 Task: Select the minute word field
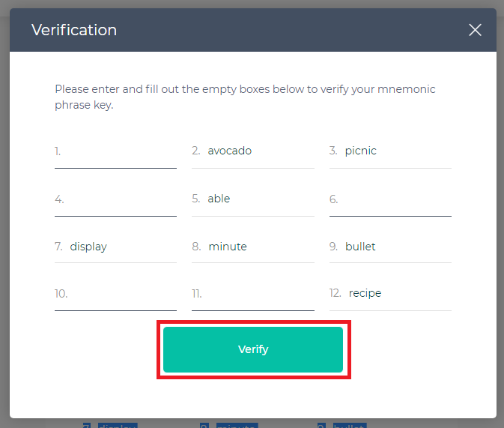pos(255,247)
